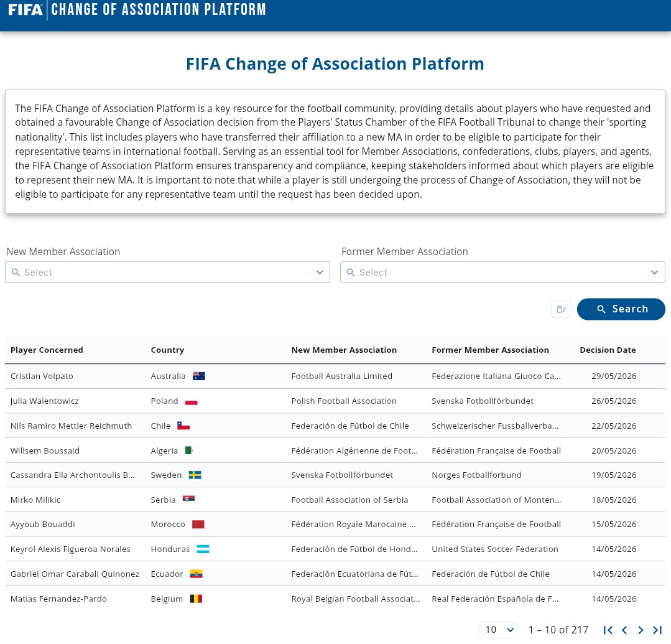
Task: Sort by Decision Date column header
Action: tap(608, 350)
